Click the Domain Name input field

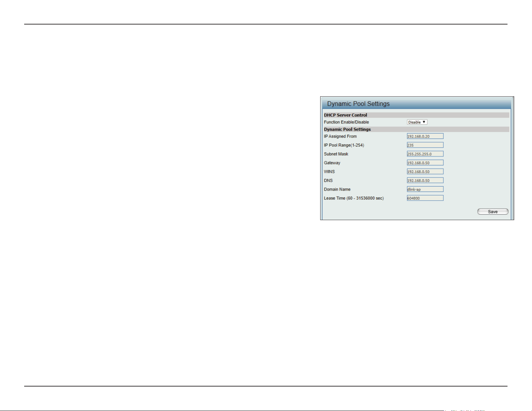tap(425, 189)
